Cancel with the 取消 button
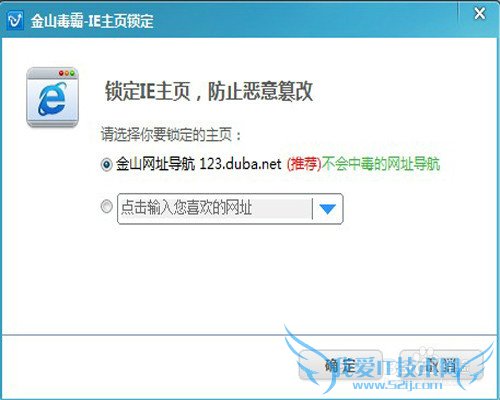The width and height of the screenshot is (500, 400). (x=441, y=365)
